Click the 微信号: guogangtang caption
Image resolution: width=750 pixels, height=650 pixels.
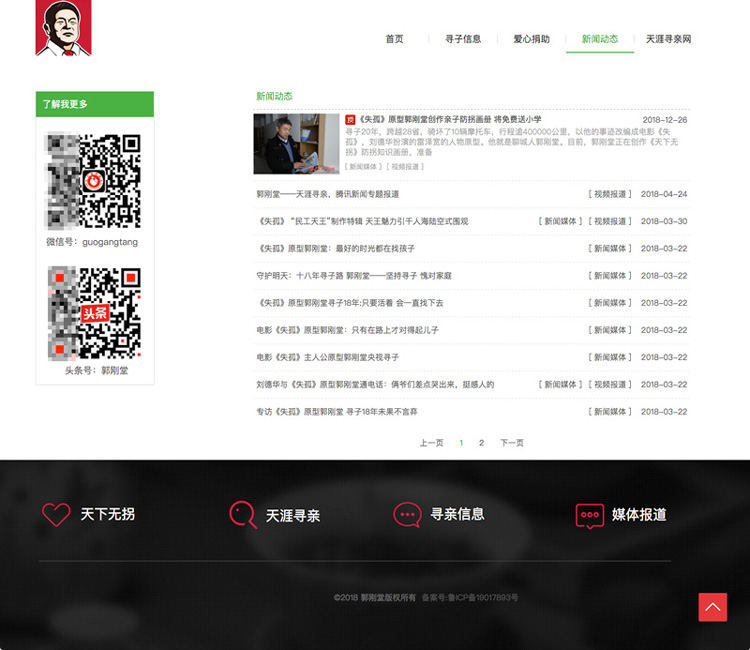coord(92,242)
